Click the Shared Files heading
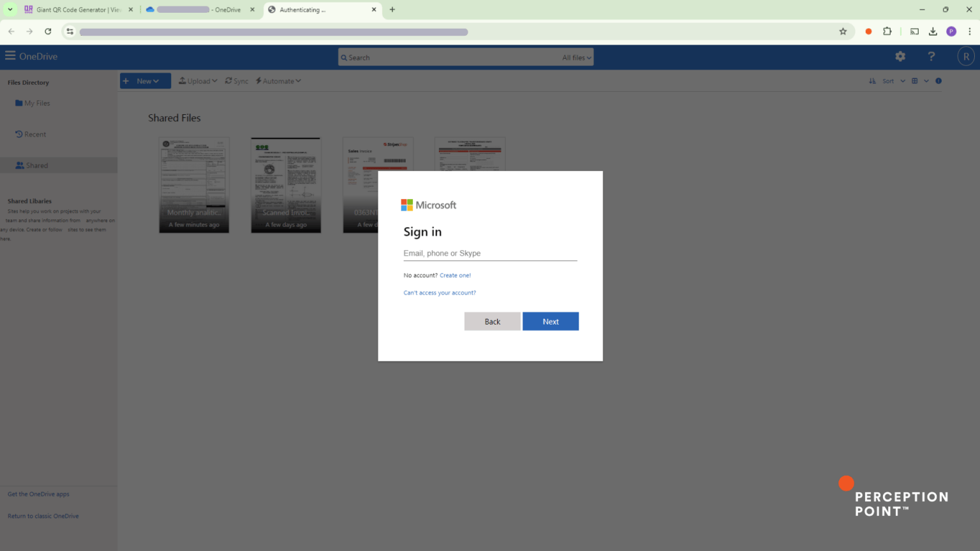Viewport: 980px width, 551px height. (174, 118)
